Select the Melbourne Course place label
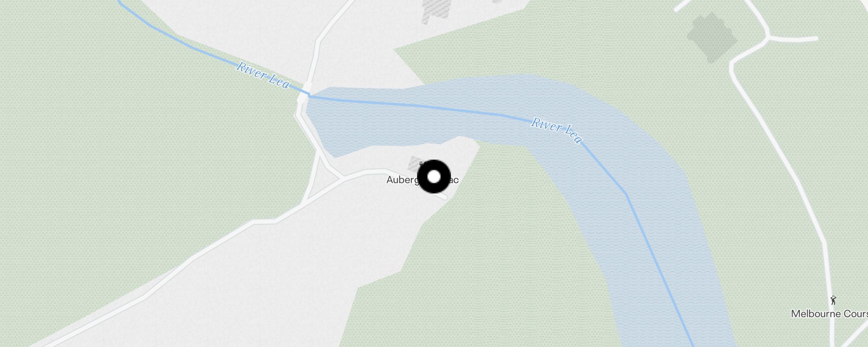This screenshot has height=347, width=868. tap(829, 314)
